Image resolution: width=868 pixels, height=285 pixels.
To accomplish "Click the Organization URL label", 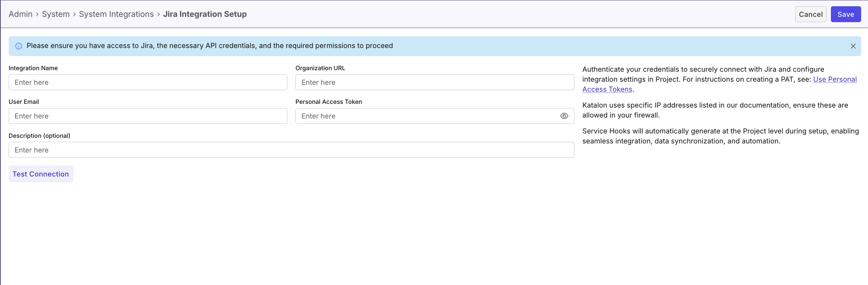I will pos(320,68).
